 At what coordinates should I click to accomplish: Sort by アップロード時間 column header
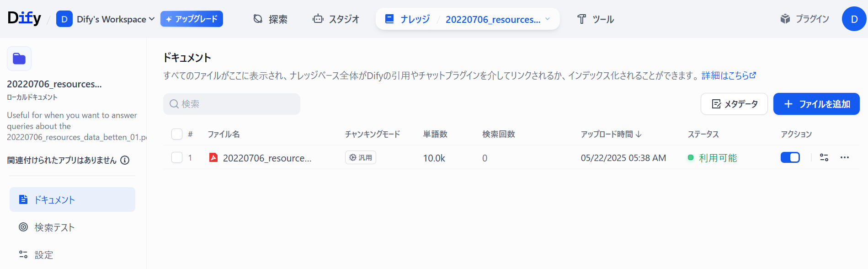611,134
